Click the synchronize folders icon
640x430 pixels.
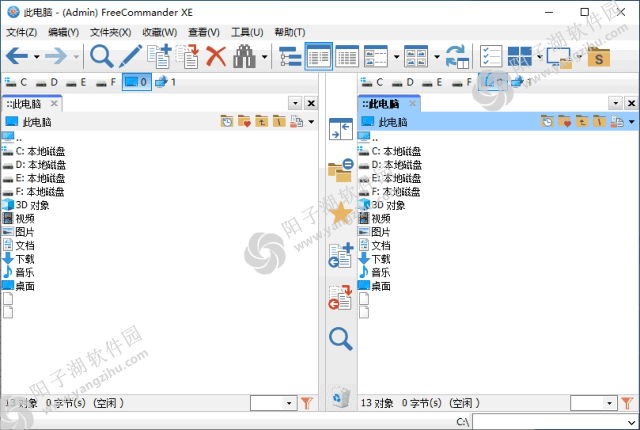[457, 56]
